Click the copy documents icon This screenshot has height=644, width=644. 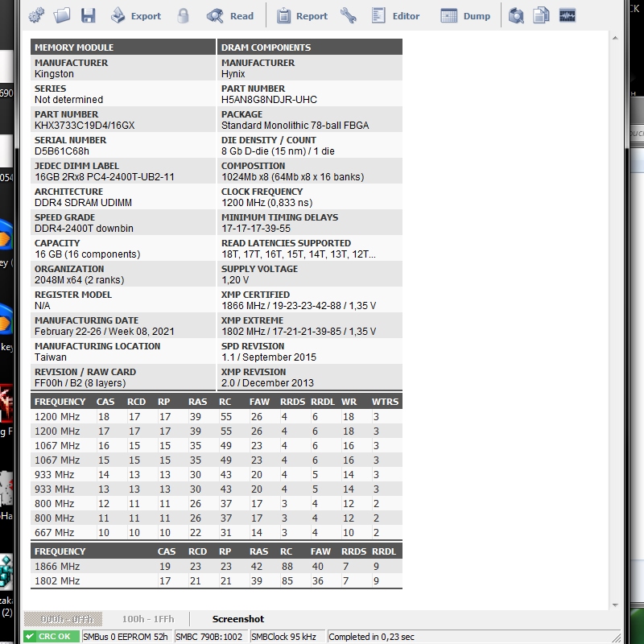(x=541, y=15)
